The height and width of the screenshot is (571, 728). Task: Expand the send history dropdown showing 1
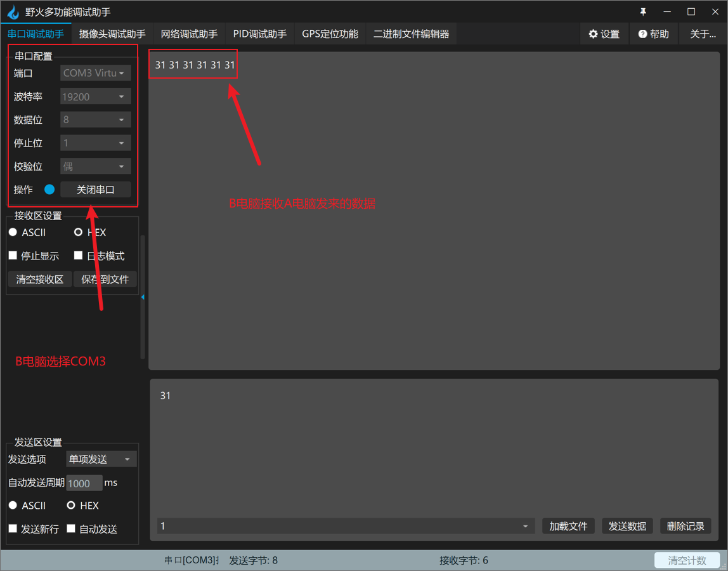pos(346,526)
